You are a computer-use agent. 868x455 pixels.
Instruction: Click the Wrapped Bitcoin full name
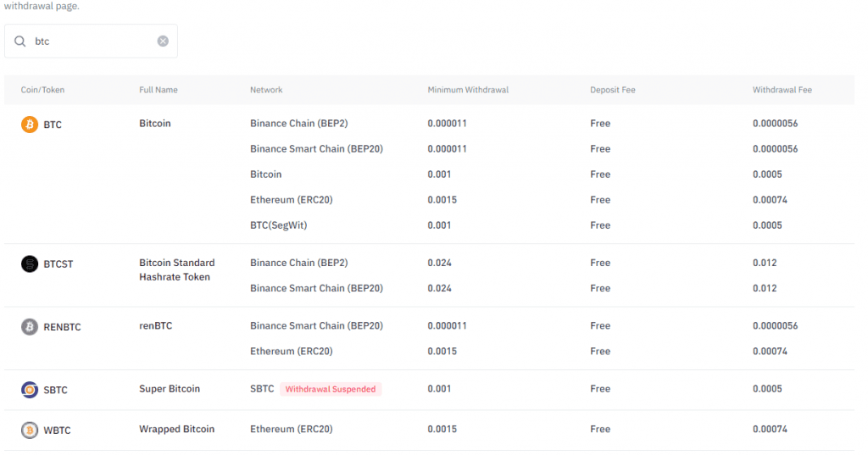pyautogui.click(x=176, y=429)
